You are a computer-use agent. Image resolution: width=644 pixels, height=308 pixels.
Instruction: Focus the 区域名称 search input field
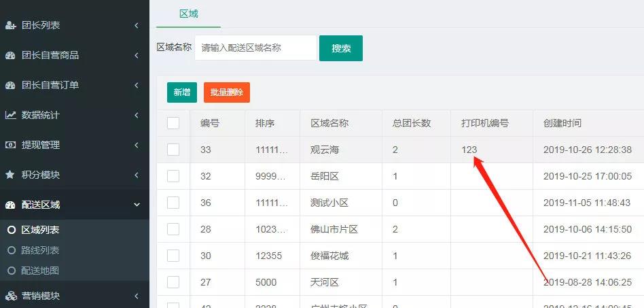[255, 48]
